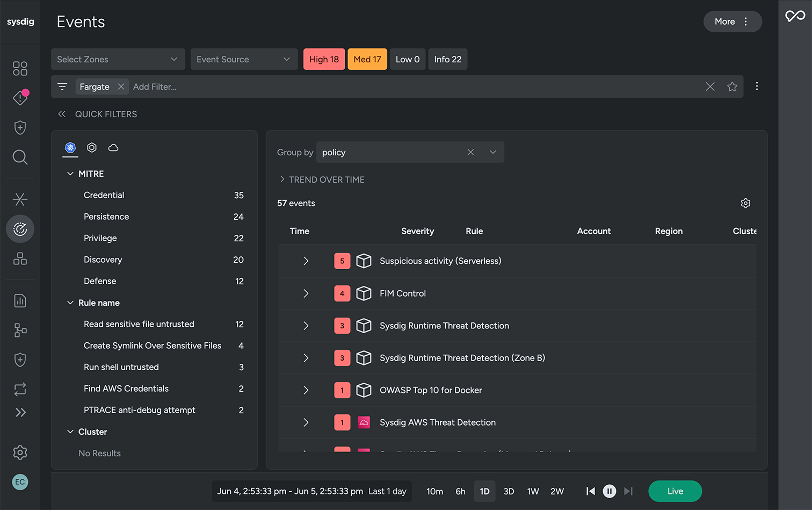Expand the FIM Control row
The image size is (812, 510).
coord(306,293)
